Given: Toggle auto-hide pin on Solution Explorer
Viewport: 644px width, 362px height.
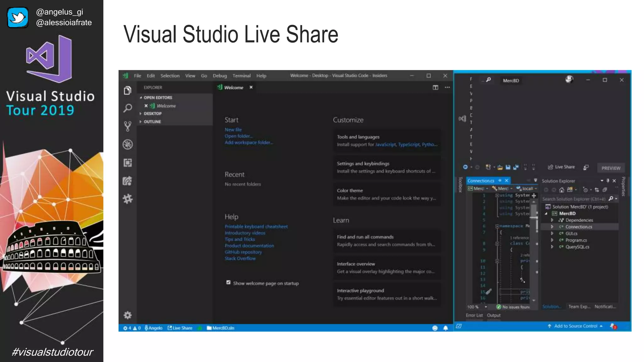Looking at the screenshot, I should (x=608, y=181).
